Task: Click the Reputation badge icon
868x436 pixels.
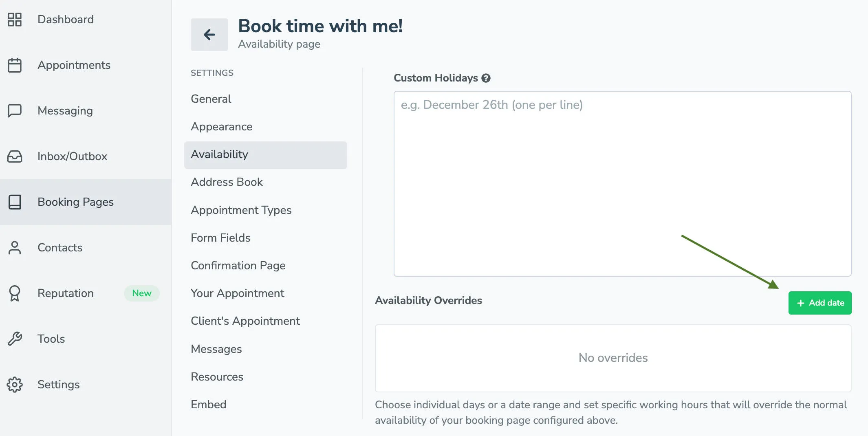Action: click(x=15, y=293)
